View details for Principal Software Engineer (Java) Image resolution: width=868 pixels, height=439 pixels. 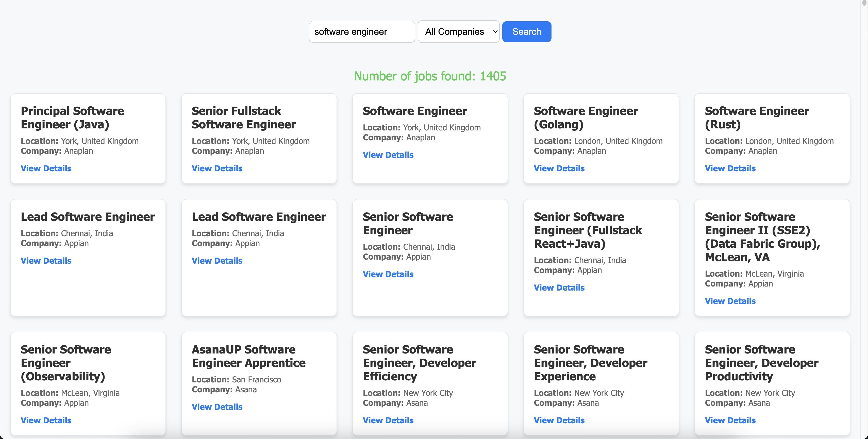46,168
